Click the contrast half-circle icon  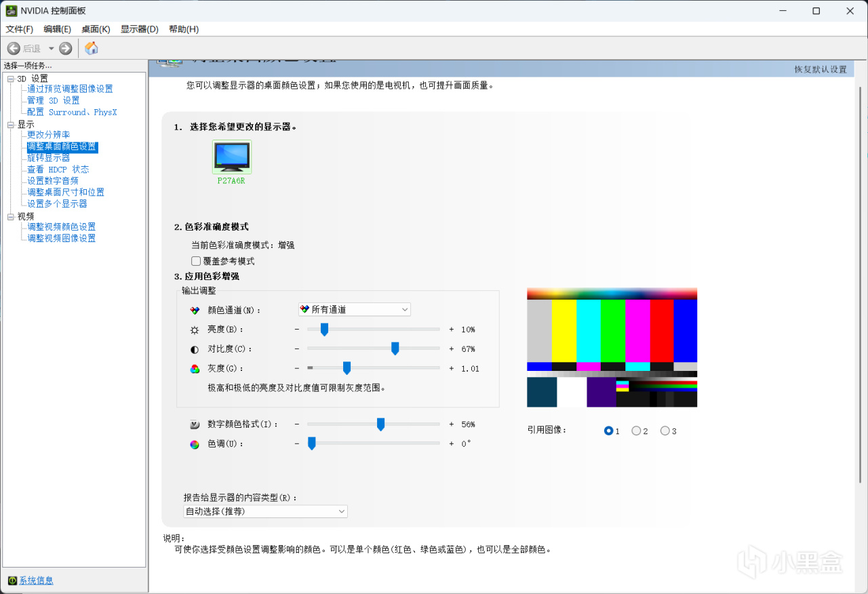[x=195, y=349]
